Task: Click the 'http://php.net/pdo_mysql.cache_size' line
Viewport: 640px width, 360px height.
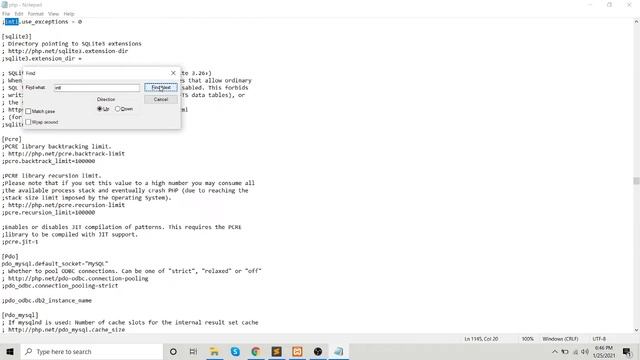Action: point(63,330)
